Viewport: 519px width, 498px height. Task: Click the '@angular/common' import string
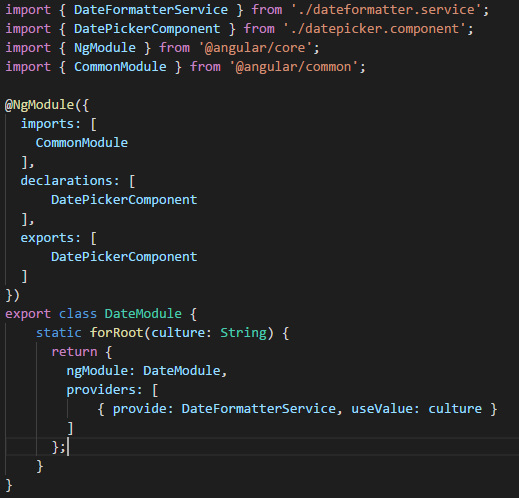[x=294, y=67]
